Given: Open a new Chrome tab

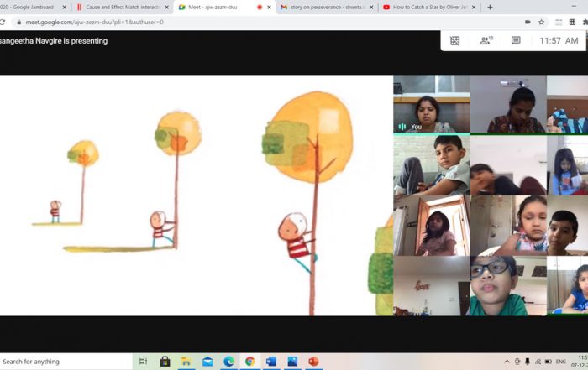Looking at the screenshot, I should tap(490, 7).
